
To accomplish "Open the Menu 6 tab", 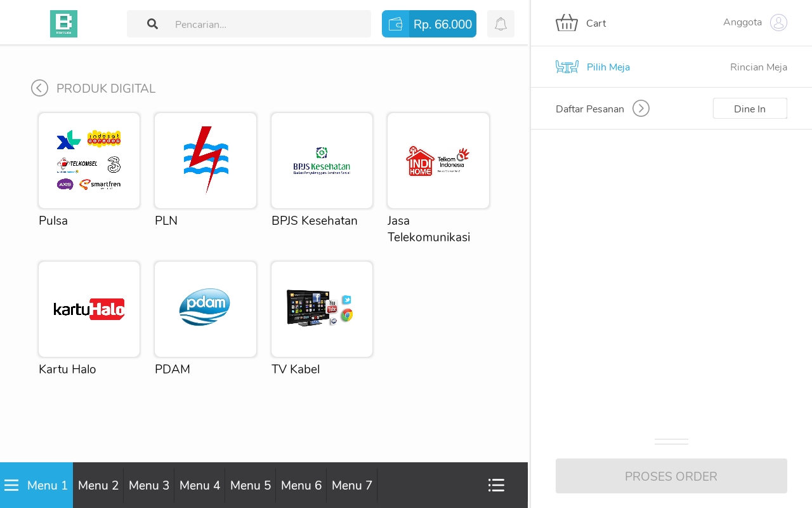I will tap(301, 485).
